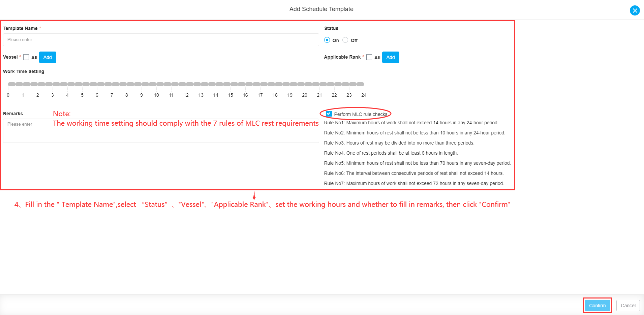Click Rule No3 three periods text

[399, 143]
